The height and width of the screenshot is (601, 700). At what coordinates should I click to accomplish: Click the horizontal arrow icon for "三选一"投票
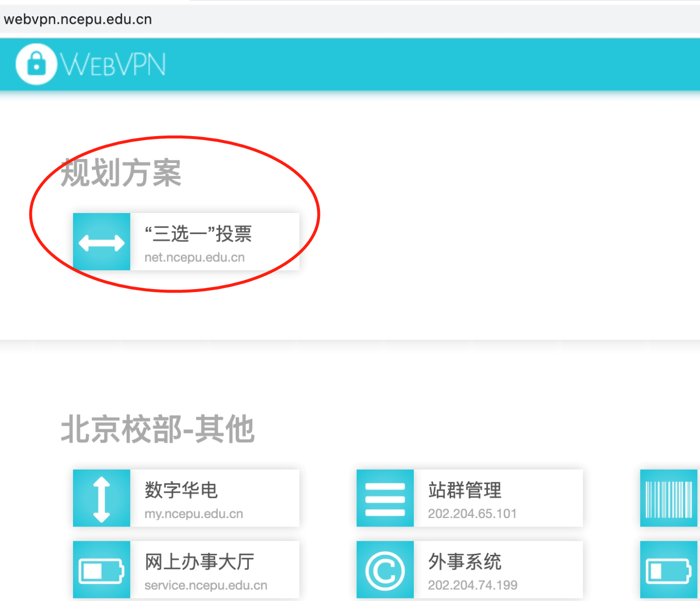(101, 242)
